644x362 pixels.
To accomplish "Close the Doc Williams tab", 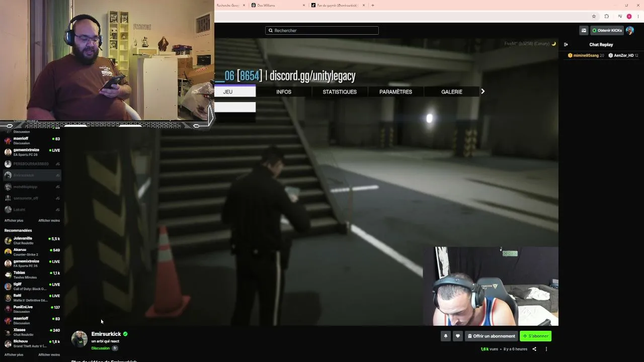I will click(304, 5).
